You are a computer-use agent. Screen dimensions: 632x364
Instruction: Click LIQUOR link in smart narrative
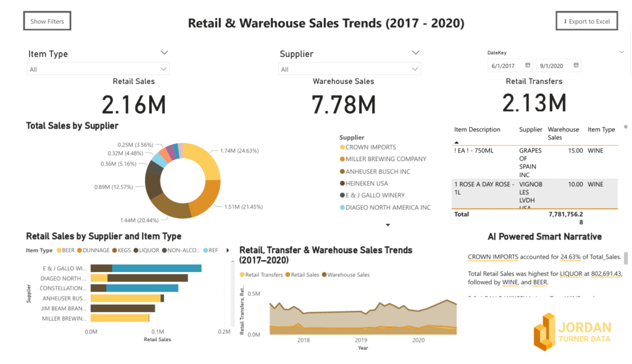(x=571, y=274)
